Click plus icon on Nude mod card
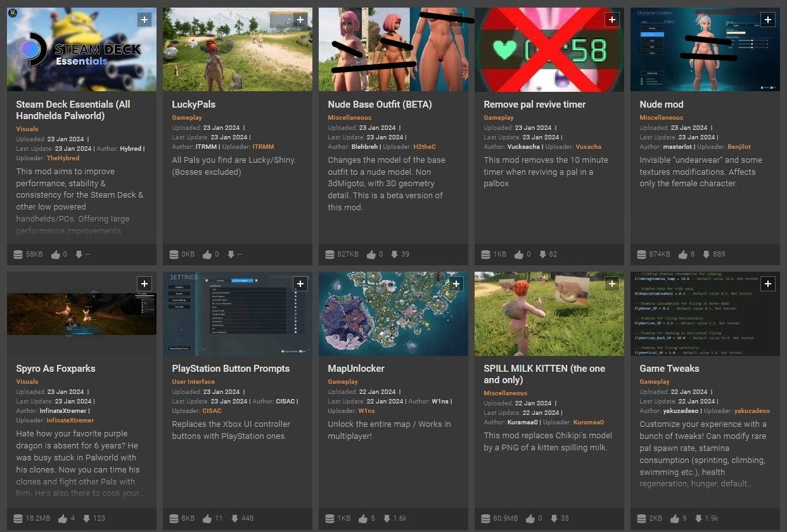The width and height of the screenshot is (787, 532). (x=768, y=20)
